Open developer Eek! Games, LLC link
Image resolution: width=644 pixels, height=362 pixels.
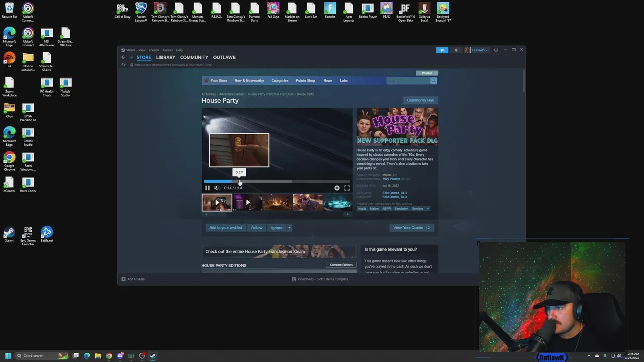point(394,193)
